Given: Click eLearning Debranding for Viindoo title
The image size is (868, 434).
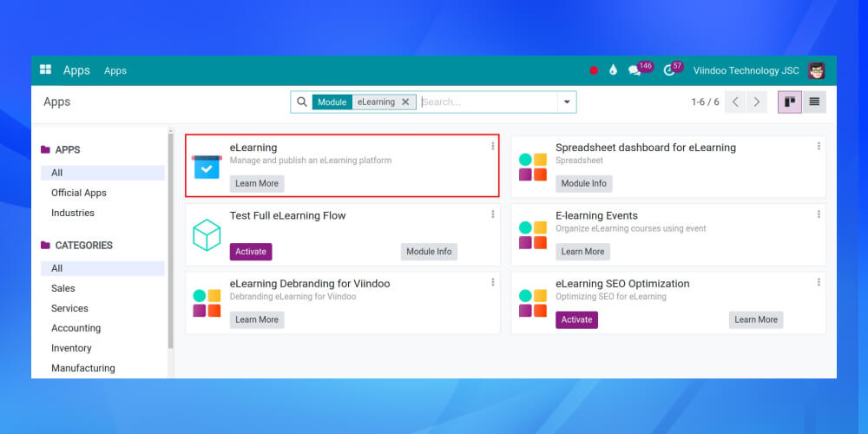Looking at the screenshot, I should click(310, 284).
